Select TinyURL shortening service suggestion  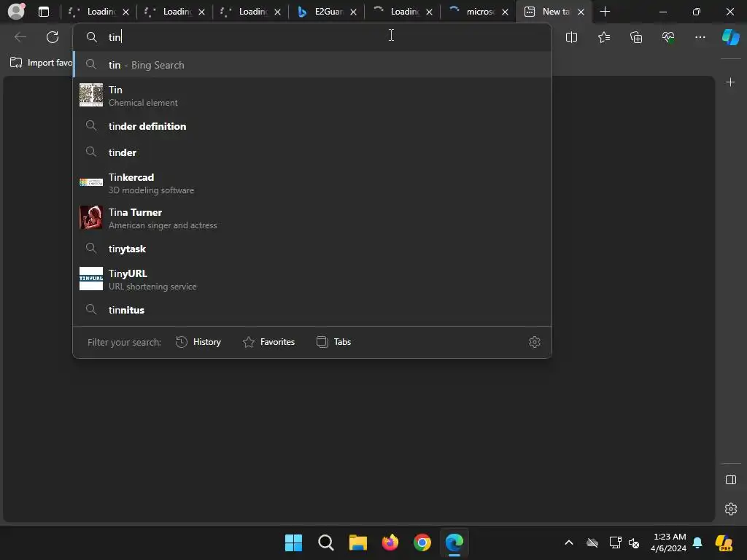coord(312,279)
